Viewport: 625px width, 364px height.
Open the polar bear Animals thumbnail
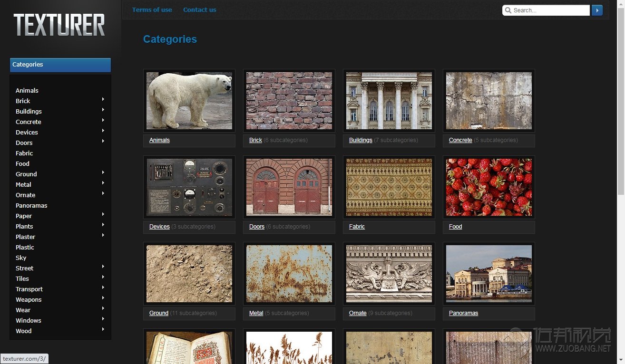click(x=189, y=101)
